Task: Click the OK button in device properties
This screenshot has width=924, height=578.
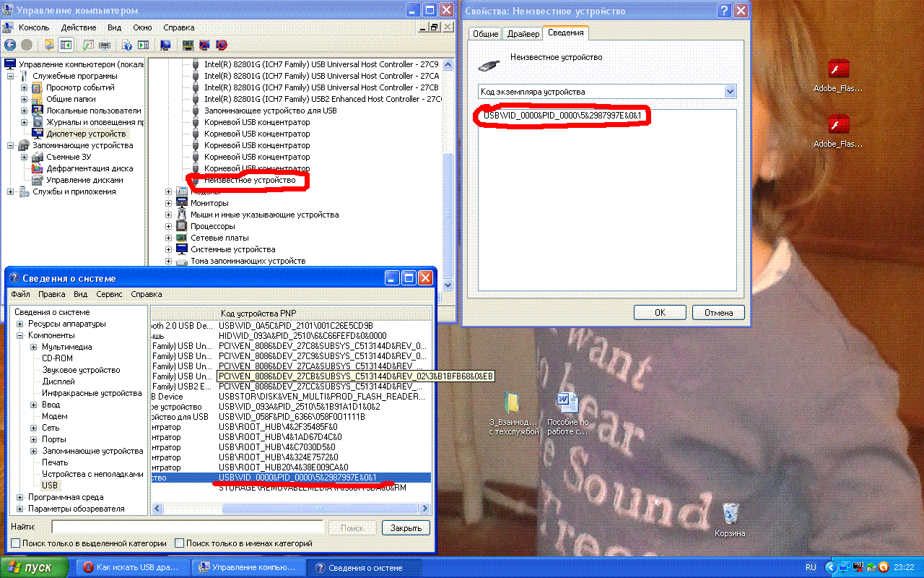Action: click(660, 313)
